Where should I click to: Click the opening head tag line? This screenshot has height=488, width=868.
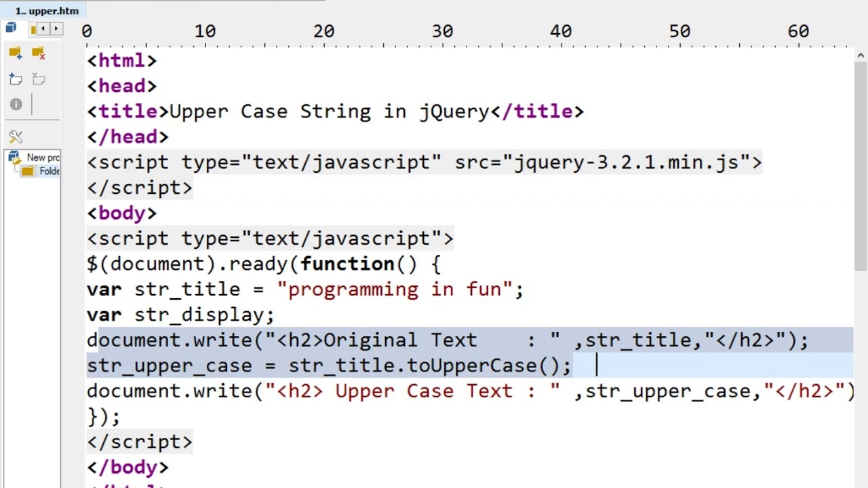tap(122, 86)
